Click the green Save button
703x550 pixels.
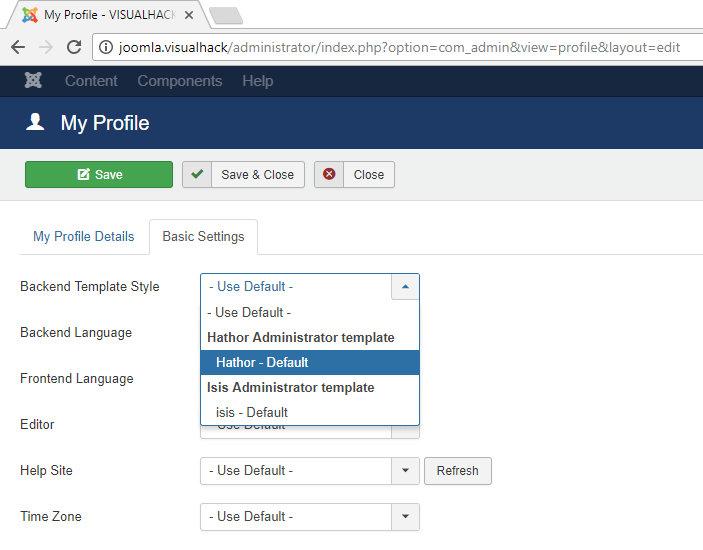[99, 174]
